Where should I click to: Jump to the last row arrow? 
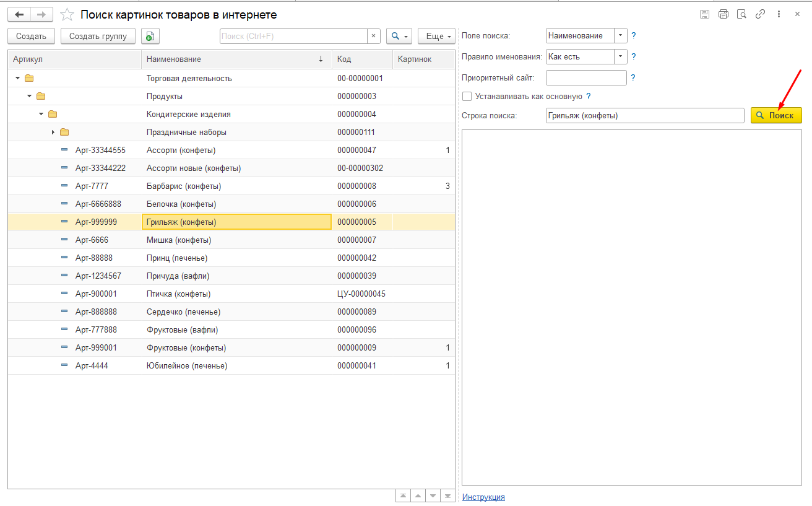(x=447, y=495)
